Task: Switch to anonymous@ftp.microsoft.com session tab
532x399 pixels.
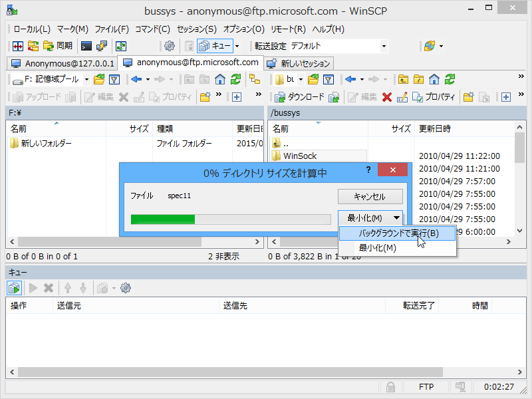Action: [x=191, y=63]
